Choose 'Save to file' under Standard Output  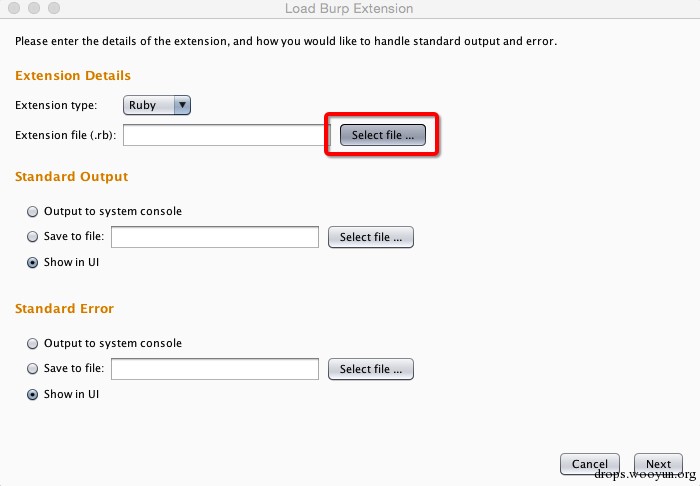coord(34,237)
